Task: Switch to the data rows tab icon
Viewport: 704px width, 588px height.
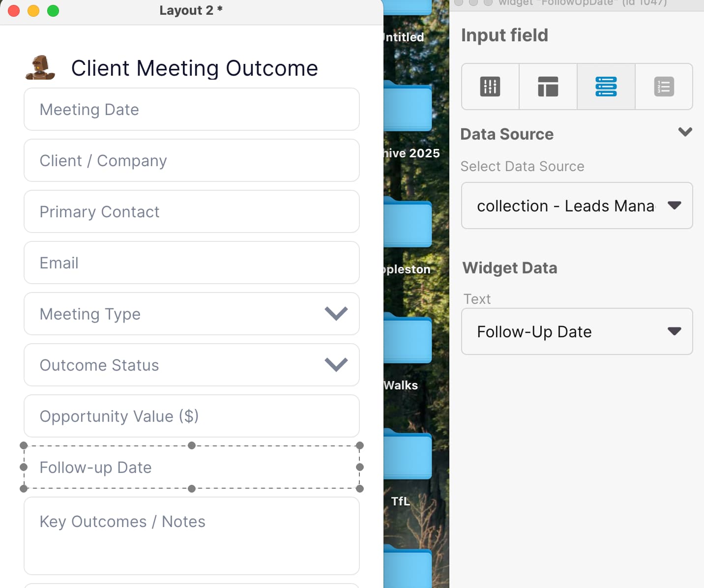Action: pyautogui.click(x=606, y=87)
